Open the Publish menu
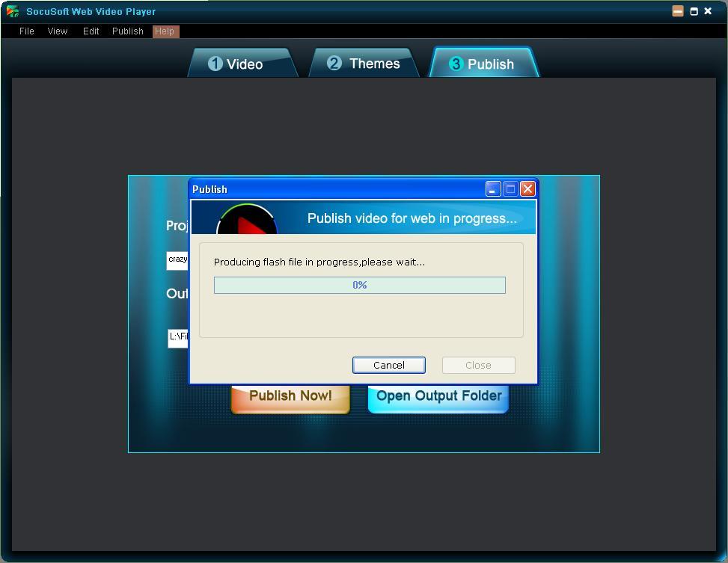Viewport: 728px width, 563px height. (127, 31)
